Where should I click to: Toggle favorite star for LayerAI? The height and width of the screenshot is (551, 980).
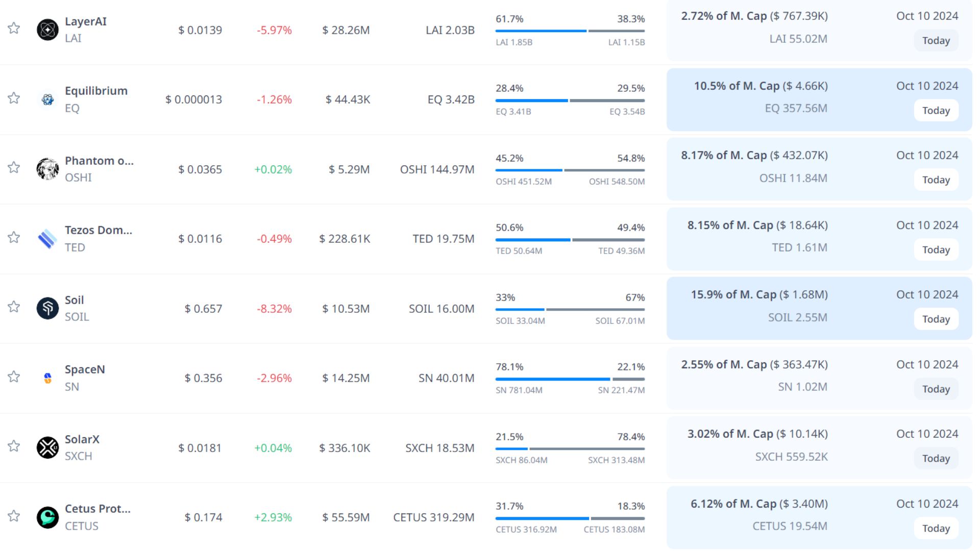[14, 28]
